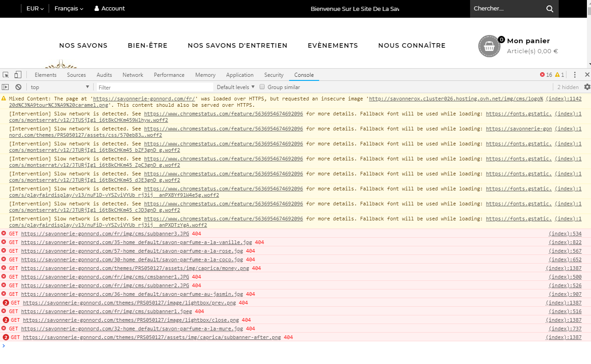Open DevTools three-dot customize menu
591x364 pixels.
[x=575, y=75]
